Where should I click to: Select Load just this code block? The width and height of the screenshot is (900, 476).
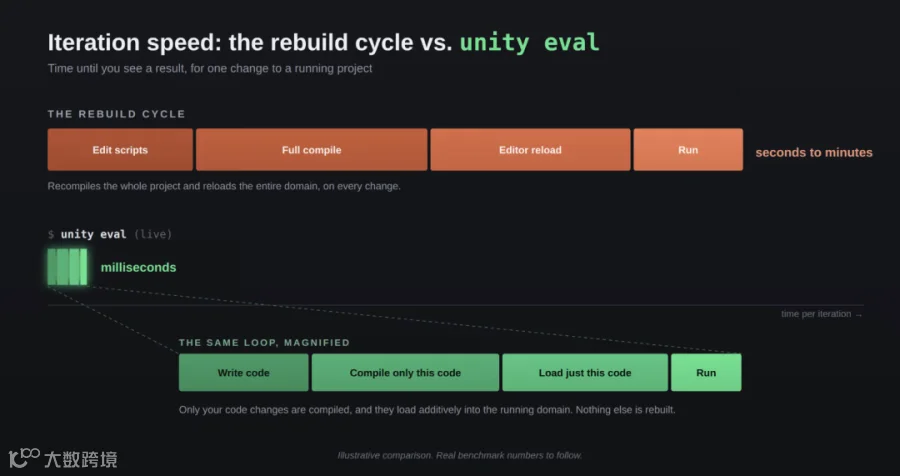pos(585,373)
